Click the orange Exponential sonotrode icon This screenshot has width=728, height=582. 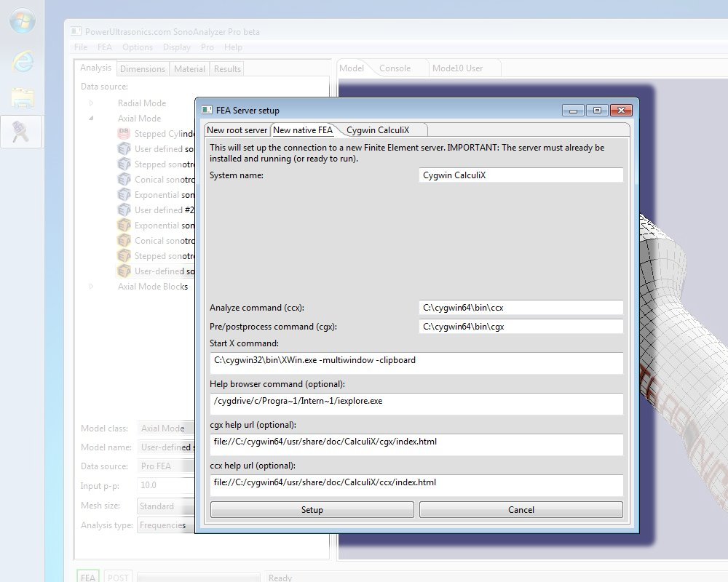[124, 226]
